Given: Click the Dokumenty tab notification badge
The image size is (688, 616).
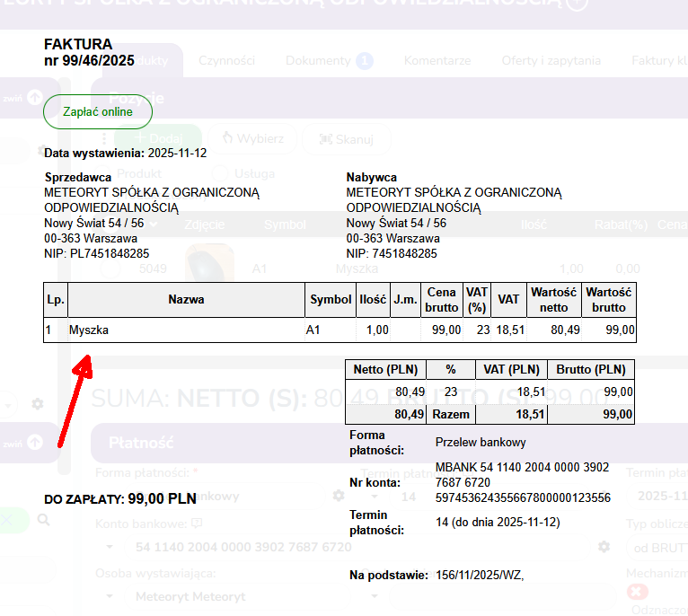Looking at the screenshot, I should [x=364, y=61].
